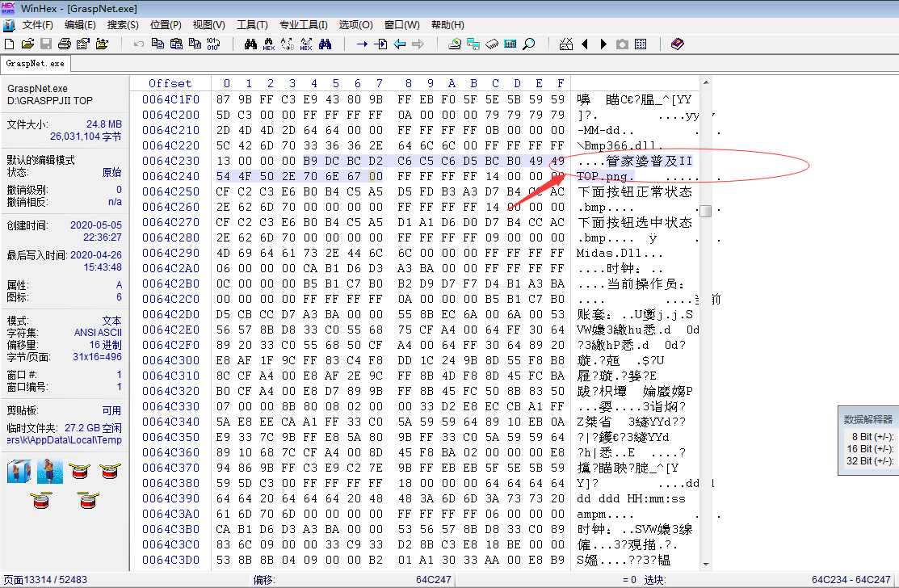Click the 原始 state value in info panel
Screen dimensions: 899x588
111,173
